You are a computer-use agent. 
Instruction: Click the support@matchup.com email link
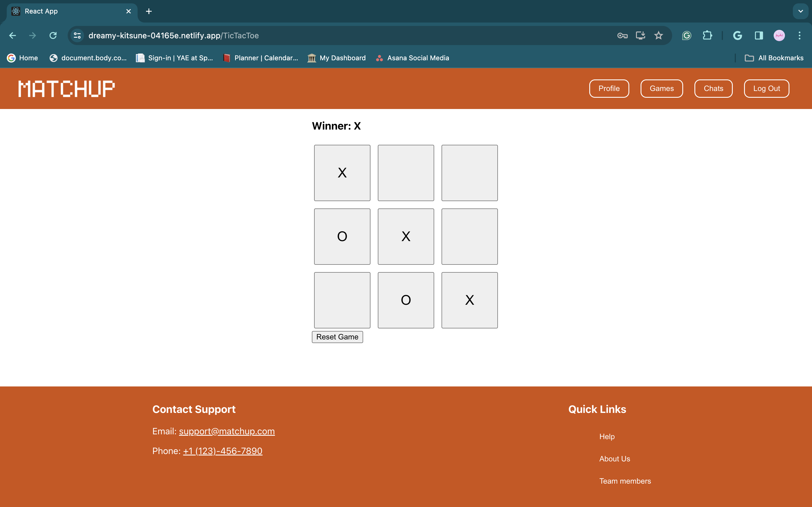click(226, 431)
